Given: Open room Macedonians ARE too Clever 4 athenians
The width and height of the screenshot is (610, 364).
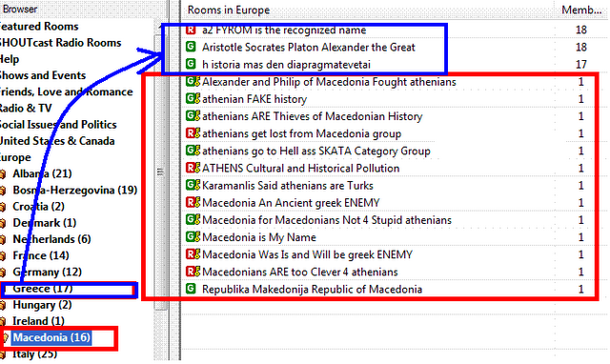Looking at the screenshot, I should [300, 272].
